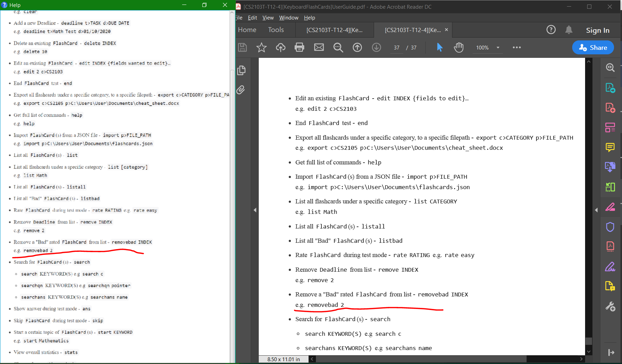Click 'stats' command in Help window
Viewport: 622px width, 364px height.
71,352
